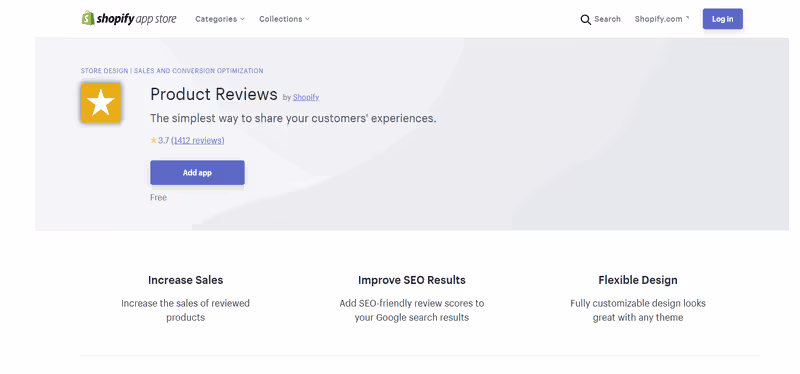Click the Product Reviews star app icon
This screenshot has width=800, height=374.
(101, 103)
